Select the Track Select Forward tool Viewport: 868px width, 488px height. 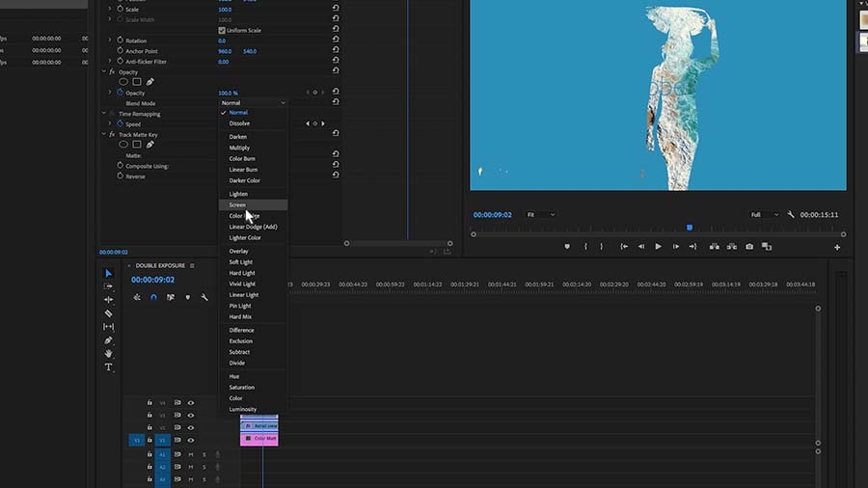(x=108, y=286)
